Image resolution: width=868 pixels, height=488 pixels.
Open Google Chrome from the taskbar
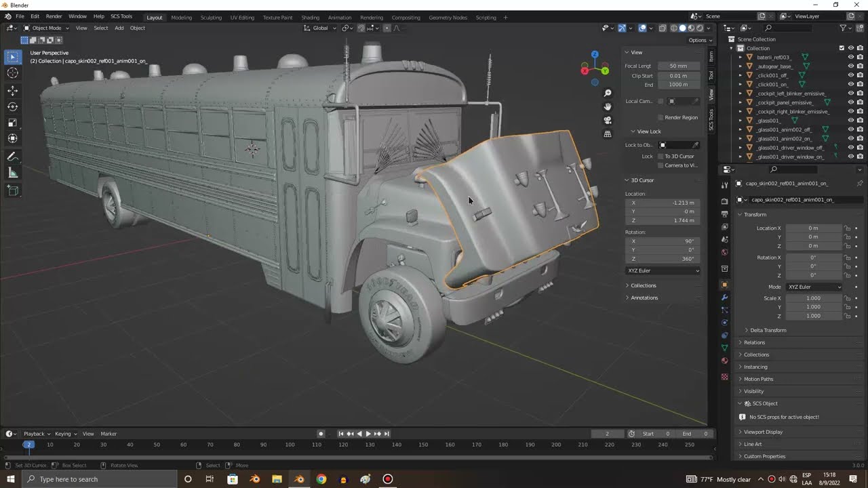click(321, 479)
